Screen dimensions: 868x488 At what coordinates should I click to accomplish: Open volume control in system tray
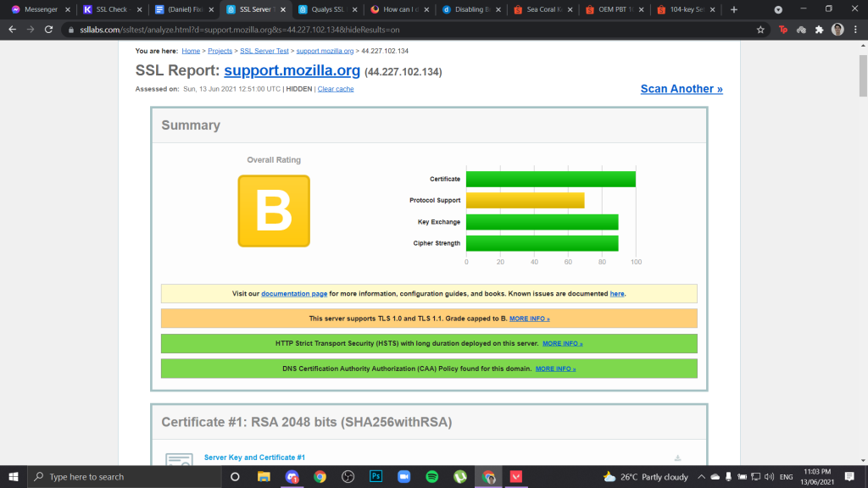769,476
